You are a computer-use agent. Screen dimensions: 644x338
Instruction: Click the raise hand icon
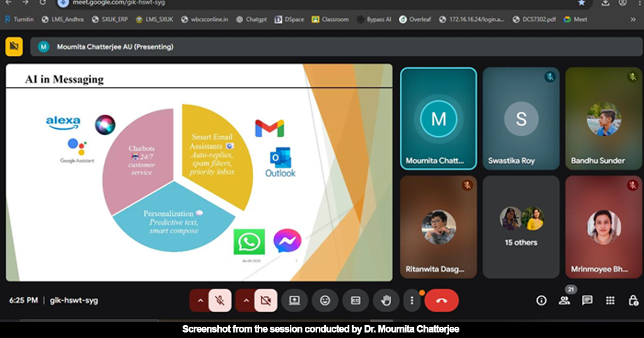click(386, 300)
